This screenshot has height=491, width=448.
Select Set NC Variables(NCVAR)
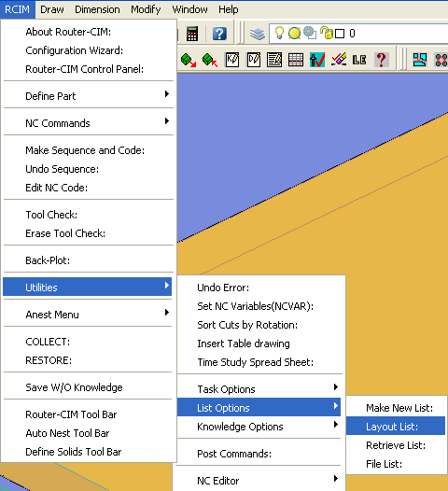pyautogui.click(x=259, y=306)
